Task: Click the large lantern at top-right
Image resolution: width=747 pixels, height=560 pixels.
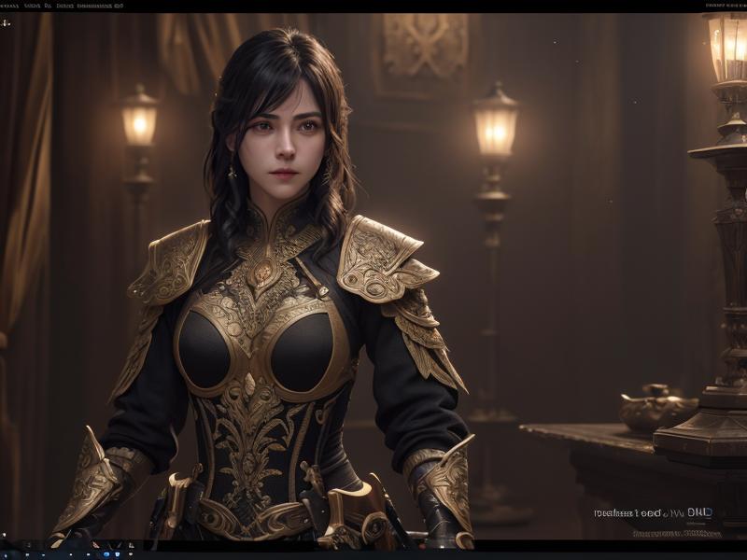Action: tap(726, 49)
